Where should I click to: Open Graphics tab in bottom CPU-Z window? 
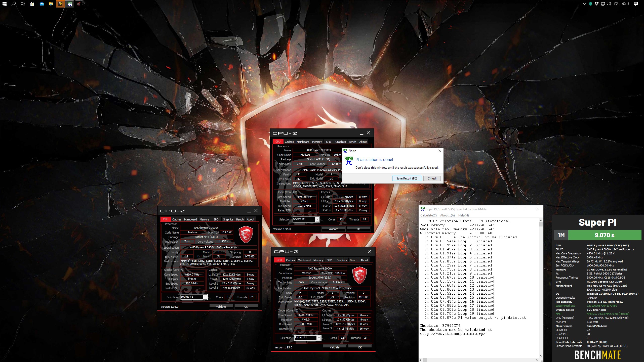point(342,260)
